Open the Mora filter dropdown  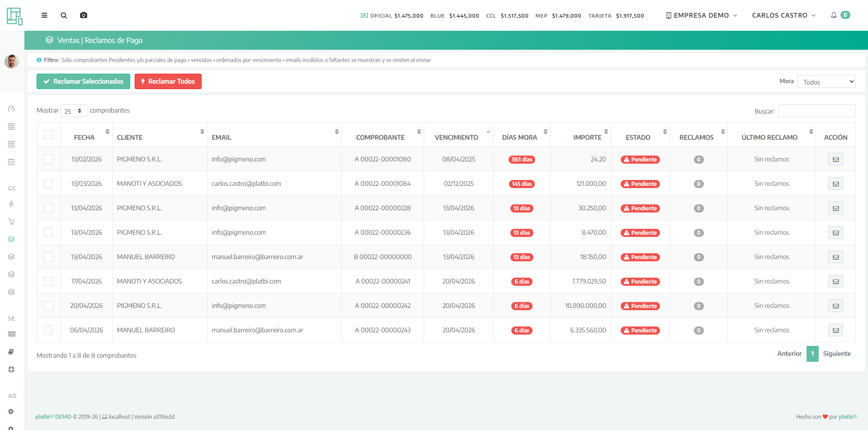click(826, 82)
